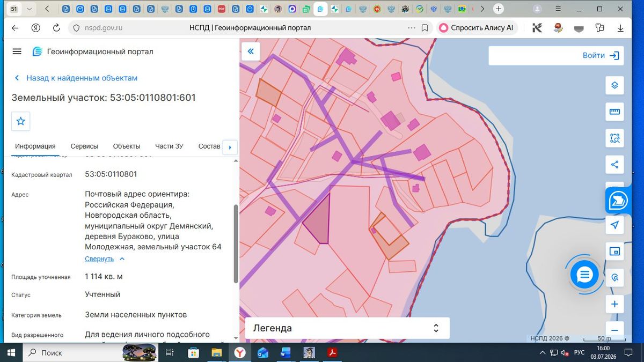
Task: Click the scroll-down arrow of the info panel
Action: pyautogui.click(x=236, y=338)
